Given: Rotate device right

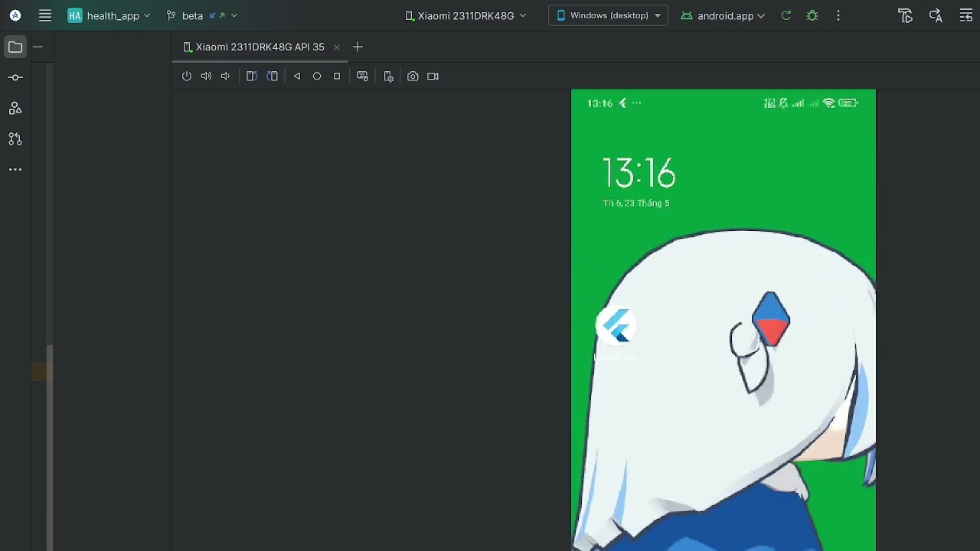Looking at the screenshot, I should click(273, 76).
